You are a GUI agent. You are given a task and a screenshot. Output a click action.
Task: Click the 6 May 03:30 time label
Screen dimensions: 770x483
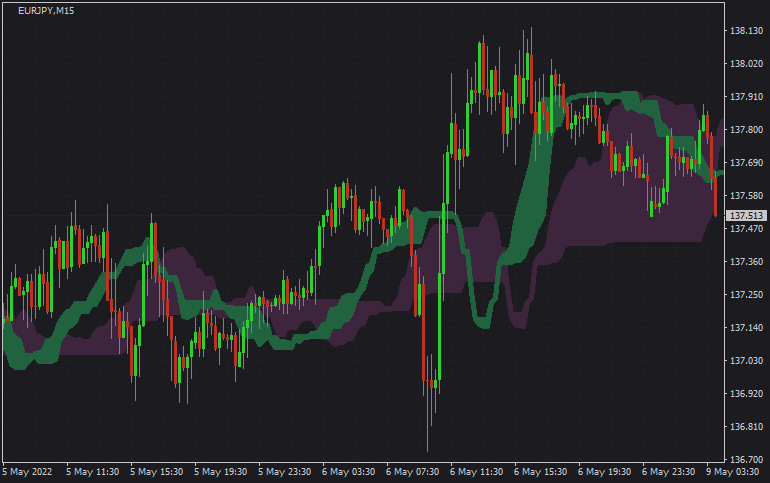tap(348, 472)
